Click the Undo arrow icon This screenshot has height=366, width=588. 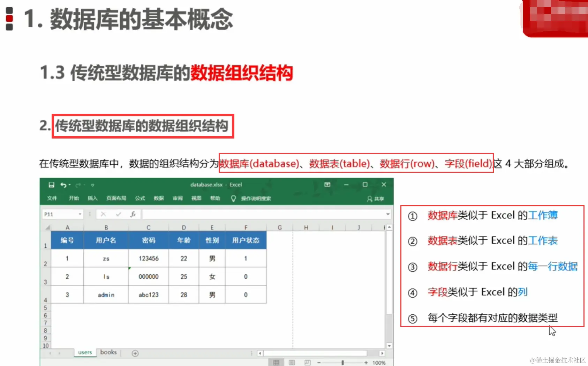pyautogui.click(x=63, y=185)
